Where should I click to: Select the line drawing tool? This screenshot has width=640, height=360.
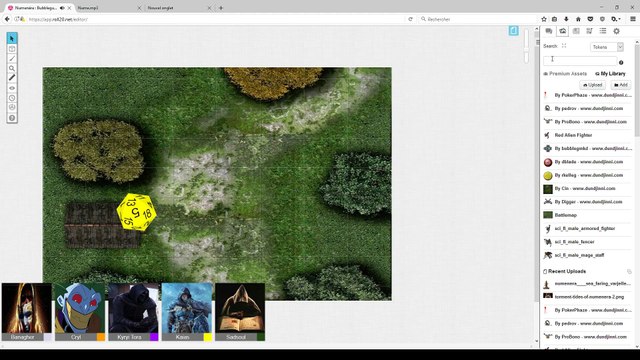pyautogui.click(x=12, y=58)
